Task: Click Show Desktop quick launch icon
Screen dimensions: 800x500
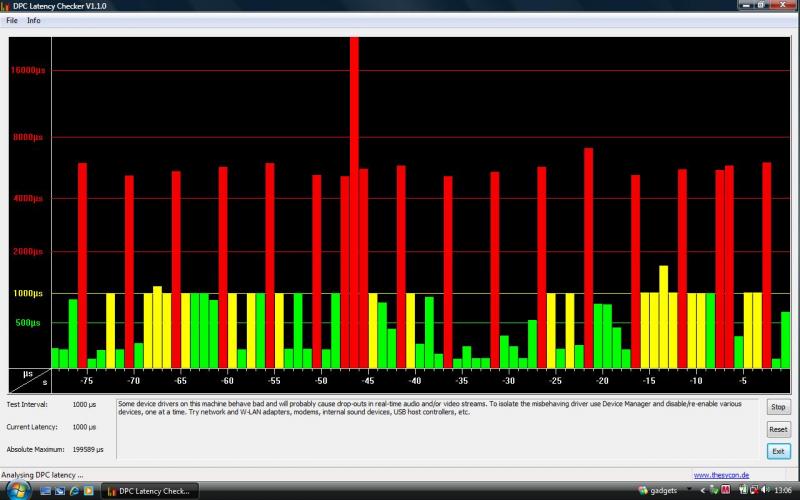Action: (x=45, y=491)
